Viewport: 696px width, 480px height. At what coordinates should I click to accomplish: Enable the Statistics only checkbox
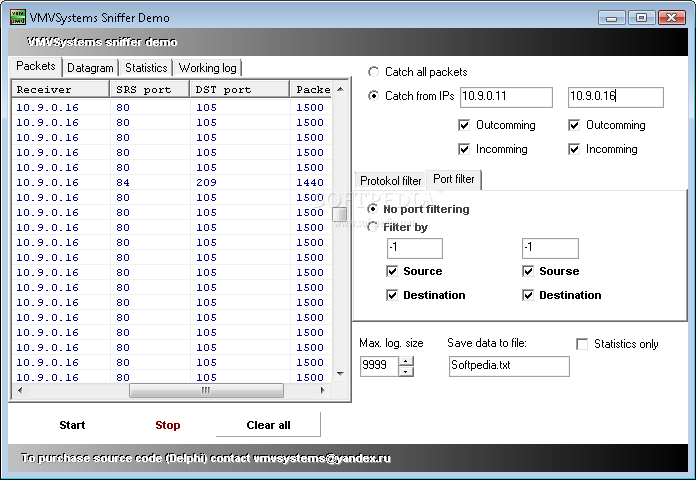[581, 344]
